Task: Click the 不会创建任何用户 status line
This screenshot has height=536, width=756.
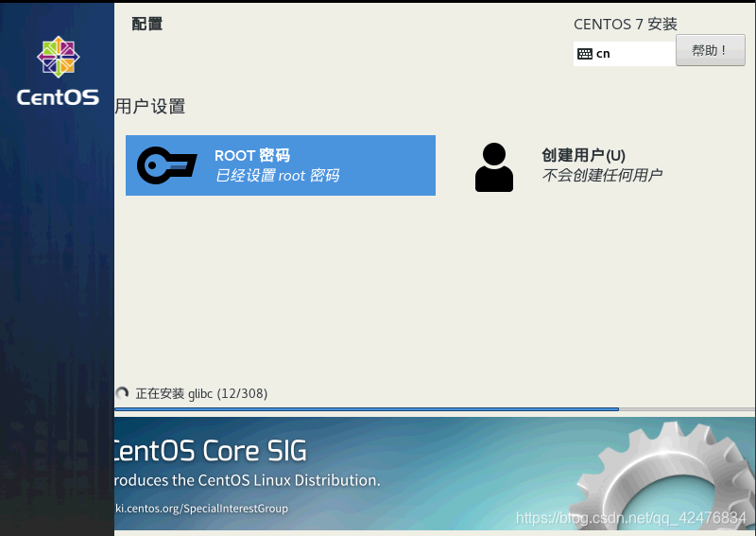Action: pyautogui.click(x=602, y=176)
